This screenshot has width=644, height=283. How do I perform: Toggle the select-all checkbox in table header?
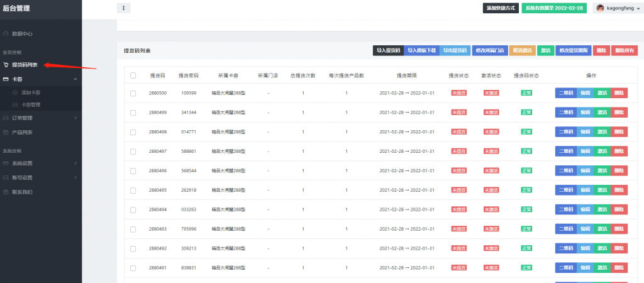(133, 75)
